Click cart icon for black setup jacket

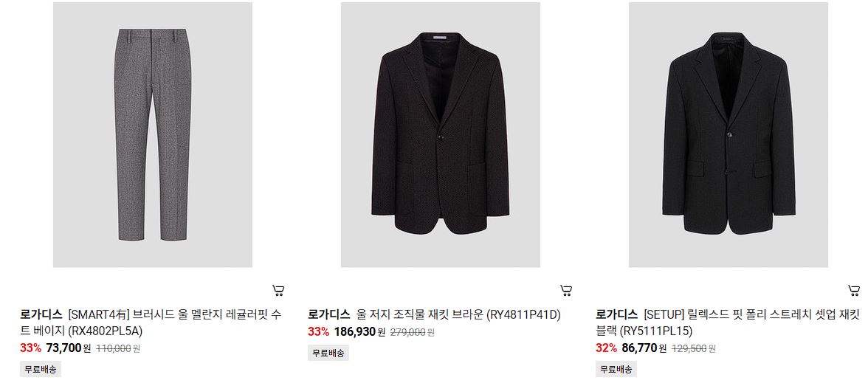pyautogui.click(x=853, y=290)
